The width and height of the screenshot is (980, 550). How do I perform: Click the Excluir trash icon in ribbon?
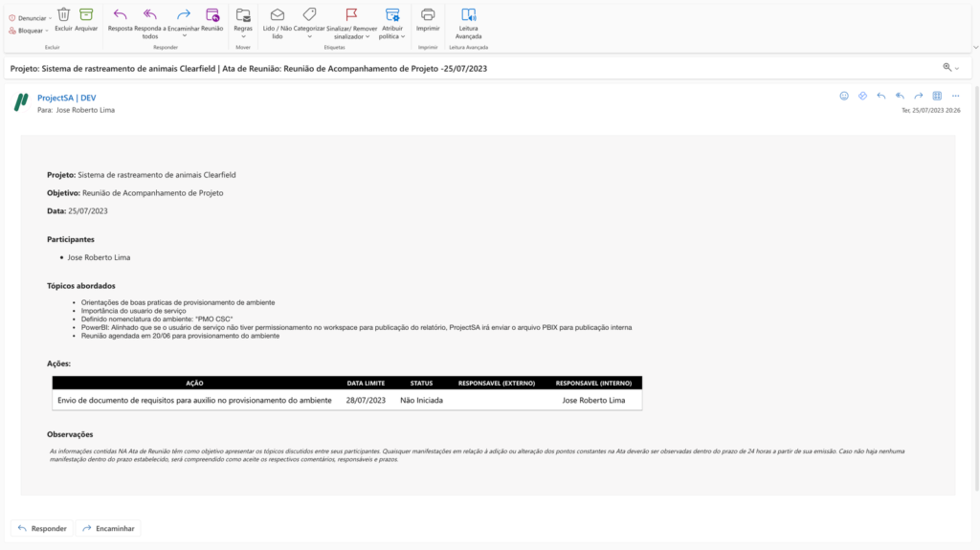[x=63, y=14]
